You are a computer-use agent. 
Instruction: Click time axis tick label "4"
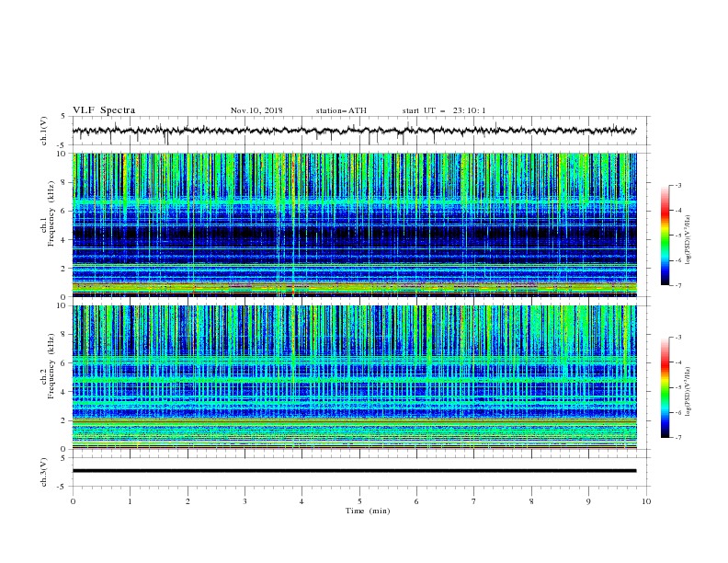301,501
